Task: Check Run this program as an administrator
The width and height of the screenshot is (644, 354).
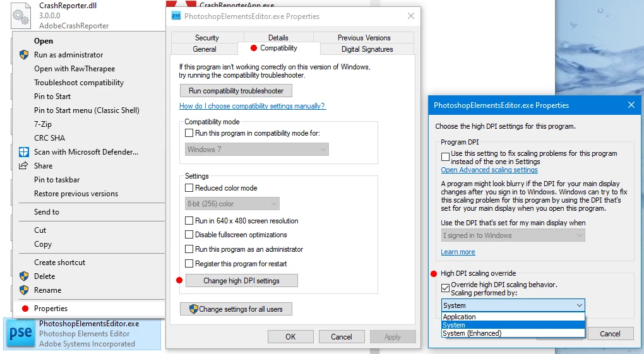Action: (189, 249)
